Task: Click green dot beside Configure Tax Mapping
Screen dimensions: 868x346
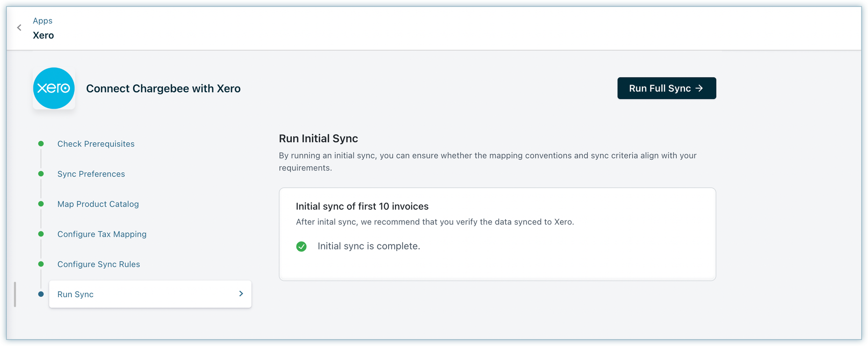Action: point(41,234)
